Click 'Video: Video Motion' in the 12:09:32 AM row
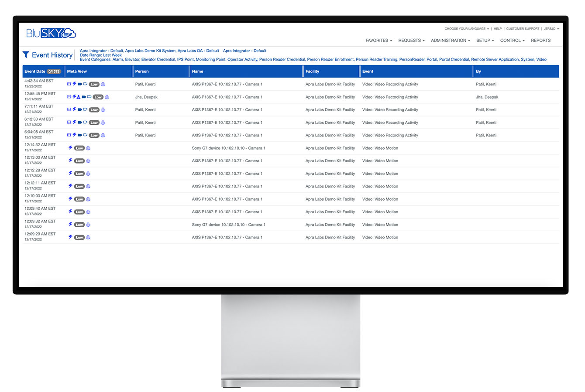This screenshot has height=392, width=585. (x=380, y=225)
